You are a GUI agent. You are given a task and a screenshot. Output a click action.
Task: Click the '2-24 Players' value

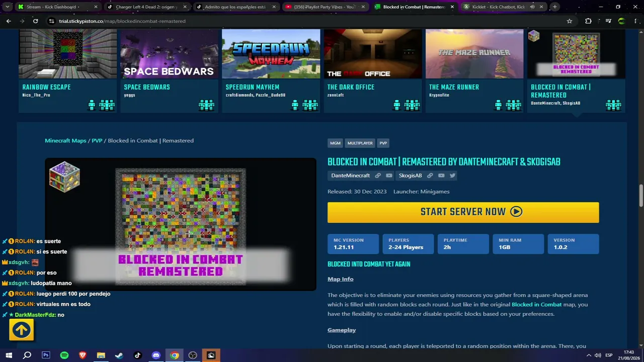coord(406,247)
